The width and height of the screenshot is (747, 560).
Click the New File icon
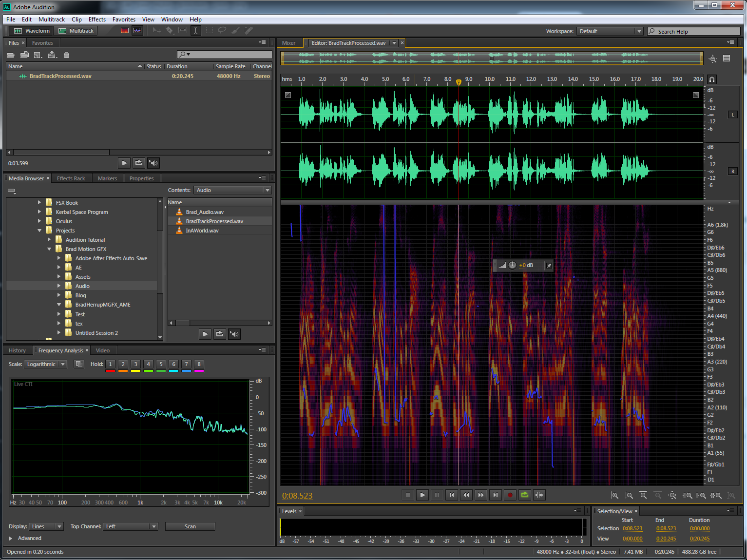(x=38, y=55)
